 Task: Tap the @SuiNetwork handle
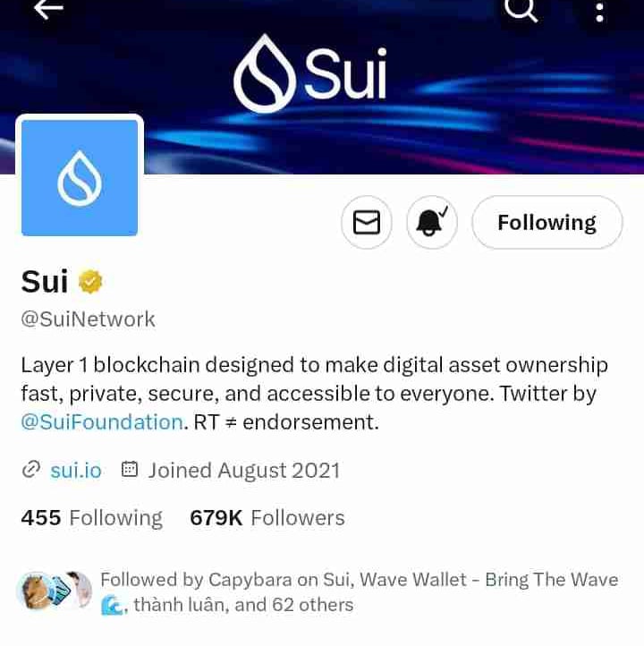[89, 319]
